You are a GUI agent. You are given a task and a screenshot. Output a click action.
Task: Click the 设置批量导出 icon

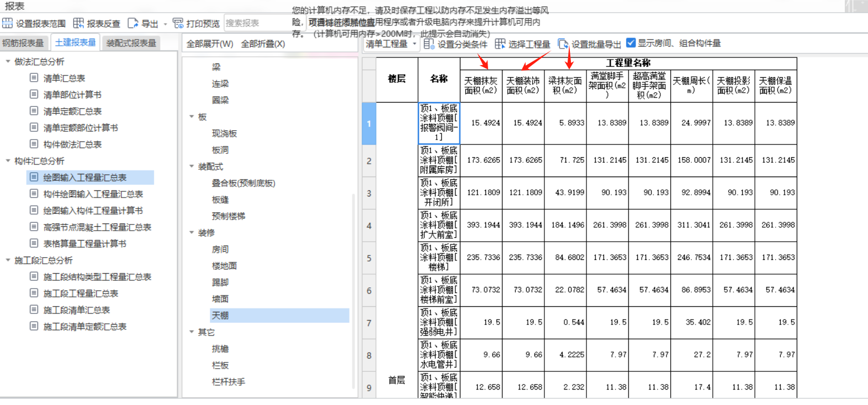pyautogui.click(x=563, y=44)
